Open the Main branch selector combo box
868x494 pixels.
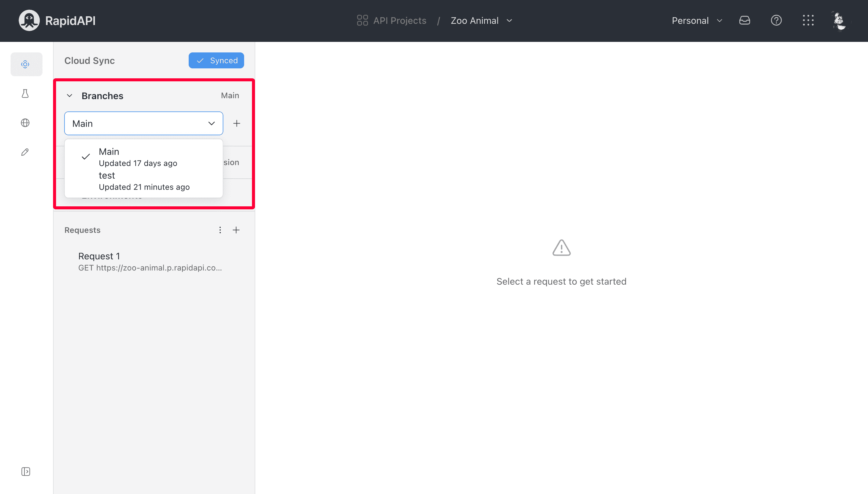click(143, 123)
